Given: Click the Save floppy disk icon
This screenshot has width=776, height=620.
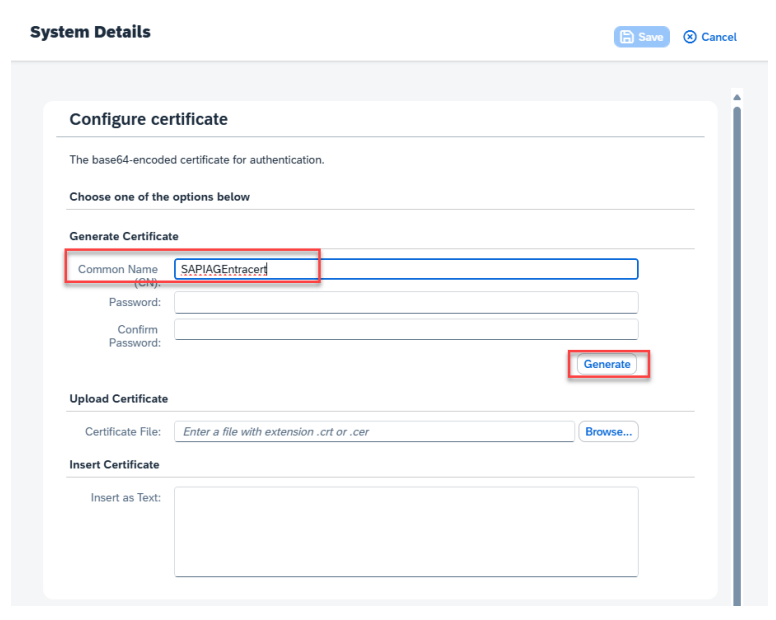Looking at the screenshot, I should pos(627,37).
